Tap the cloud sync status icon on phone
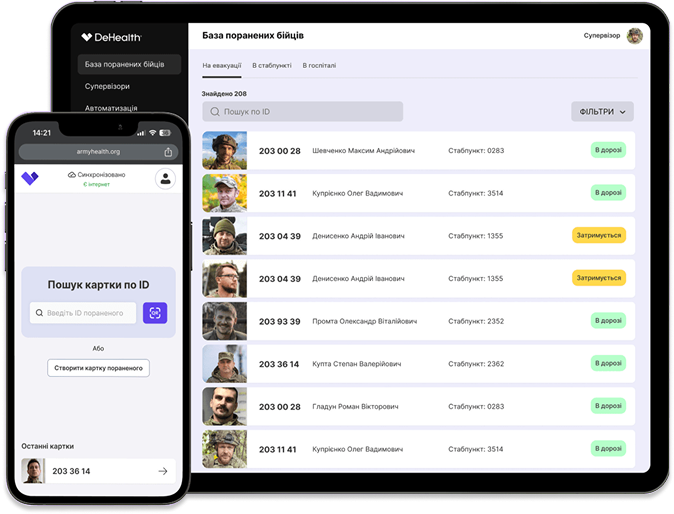The width and height of the screenshot is (674, 514). [72, 175]
